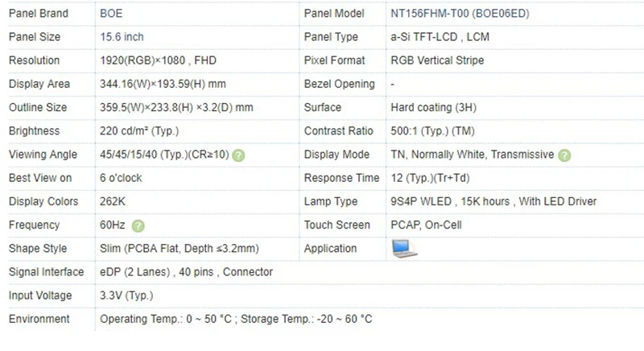Viewport: 644px width, 351px height.
Task: Click the help icon beside Viewing Angle value
Action: point(239,155)
